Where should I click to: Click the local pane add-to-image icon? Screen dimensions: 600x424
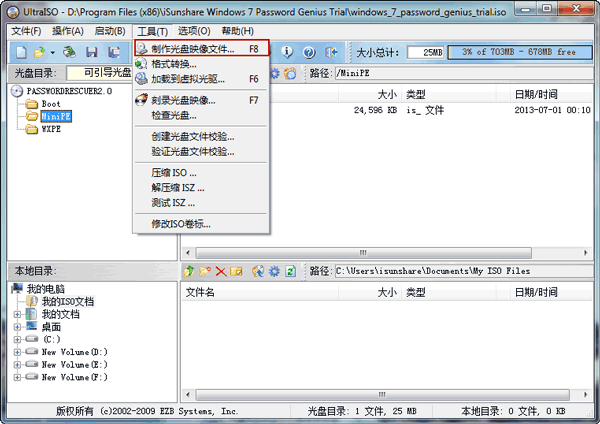pyautogui.click(x=258, y=271)
